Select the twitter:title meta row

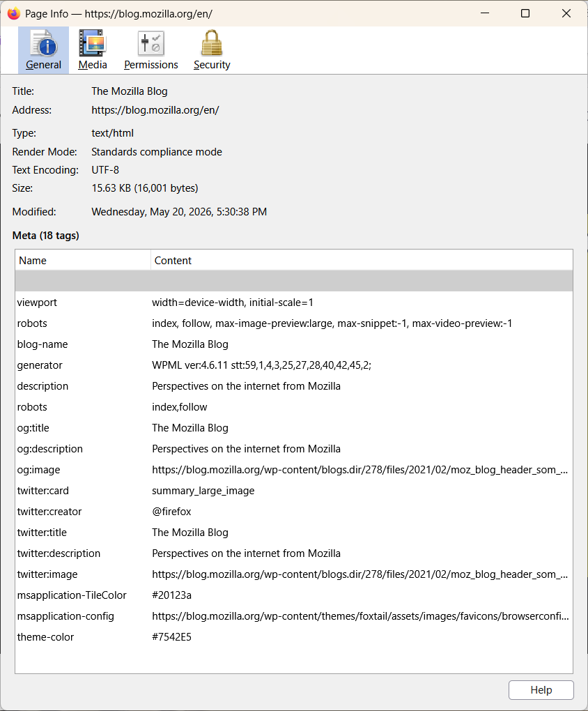(294, 533)
